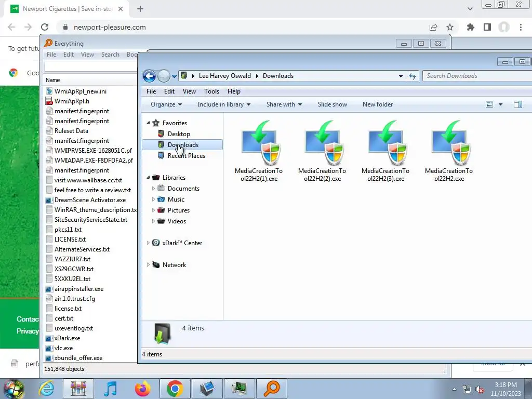This screenshot has width=532, height=399.
Task: Select Recent Places in Favorites
Action: [x=187, y=156]
